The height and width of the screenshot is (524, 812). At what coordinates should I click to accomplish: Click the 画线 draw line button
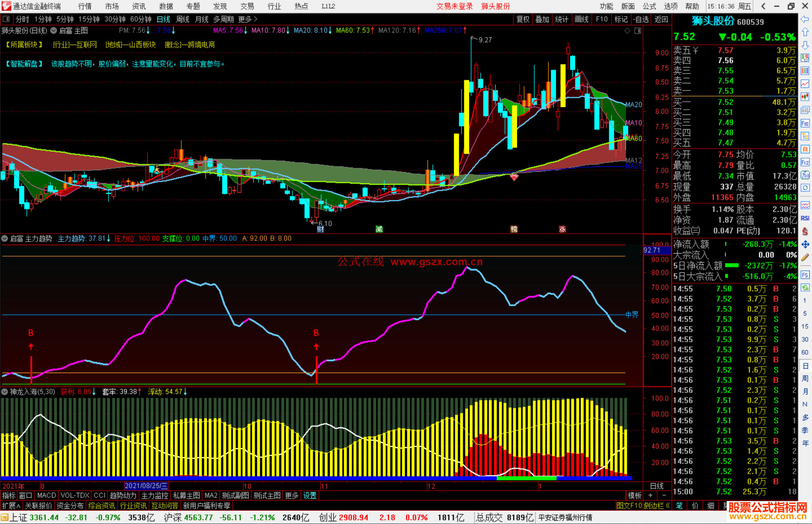pos(582,19)
